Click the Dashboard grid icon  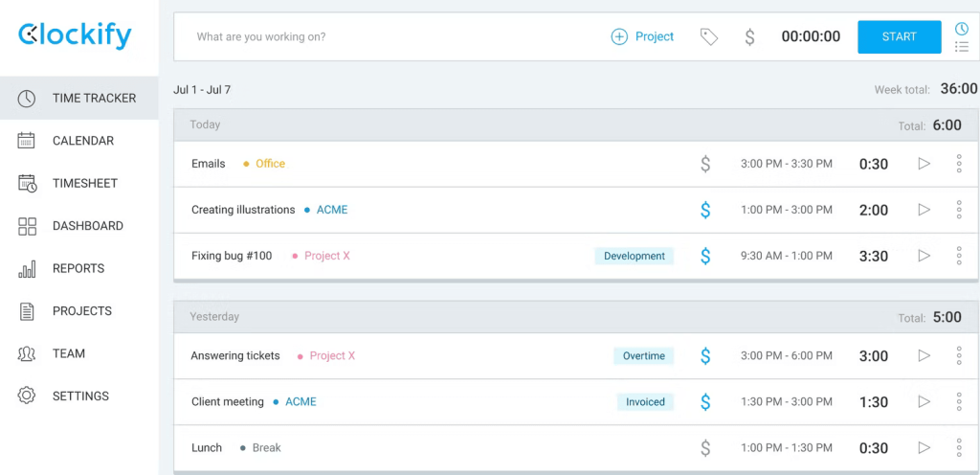(27, 226)
